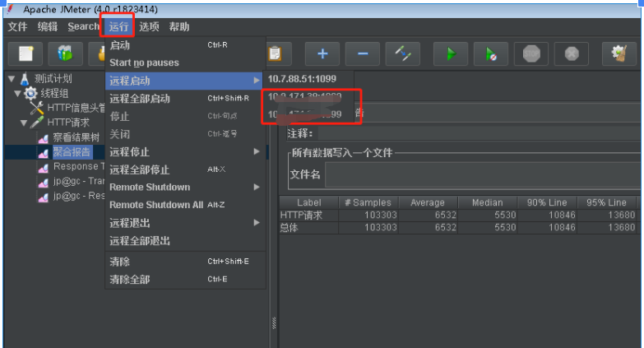Viewport: 644px width, 348px height.
Task: Expand the 远程停止 submenu arrow
Action: point(257,151)
